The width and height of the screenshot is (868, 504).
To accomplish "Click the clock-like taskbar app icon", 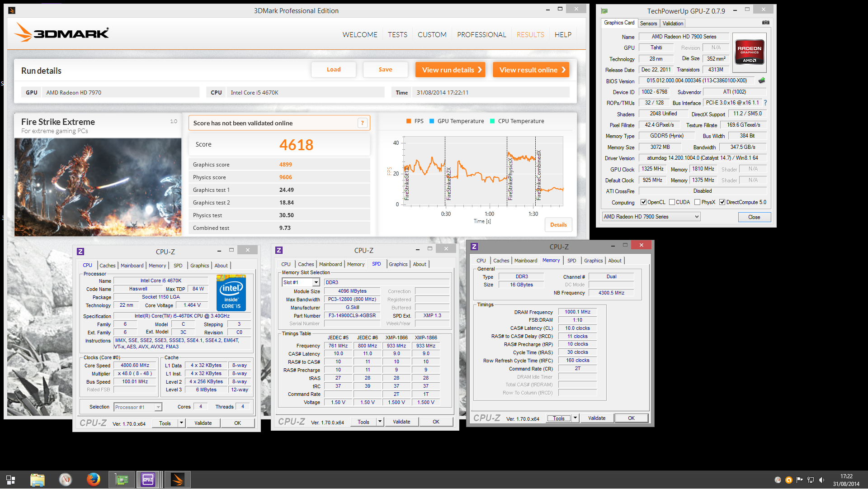I will 66,480.
